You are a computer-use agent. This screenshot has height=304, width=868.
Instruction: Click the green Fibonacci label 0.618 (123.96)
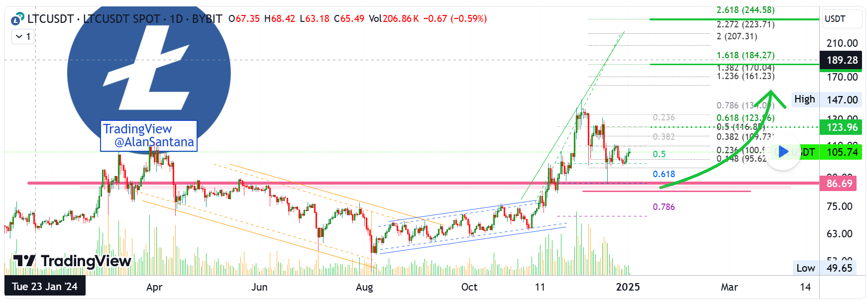coord(746,118)
